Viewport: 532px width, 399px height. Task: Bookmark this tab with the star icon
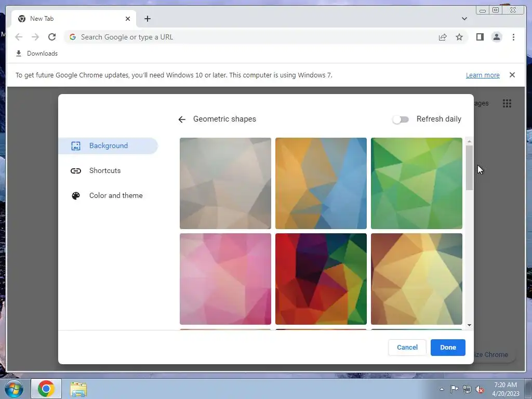tap(459, 37)
